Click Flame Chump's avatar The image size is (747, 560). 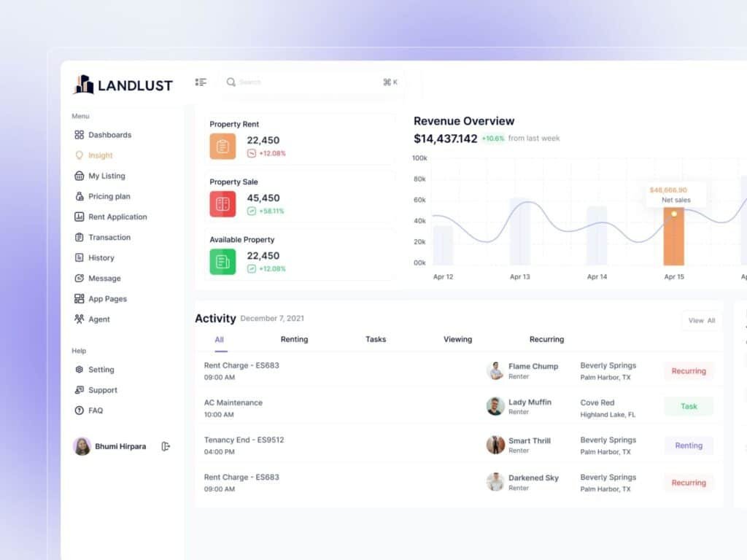pos(495,370)
